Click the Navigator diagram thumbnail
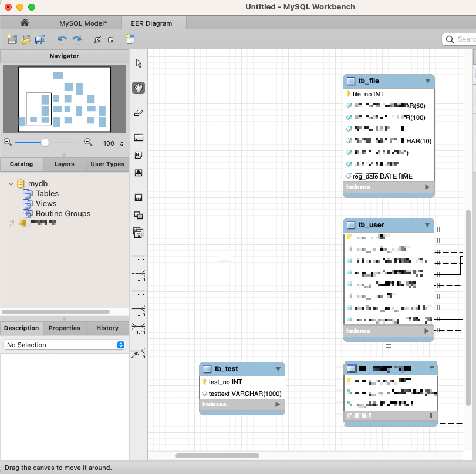This screenshot has width=476, height=474. tap(65, 99)
